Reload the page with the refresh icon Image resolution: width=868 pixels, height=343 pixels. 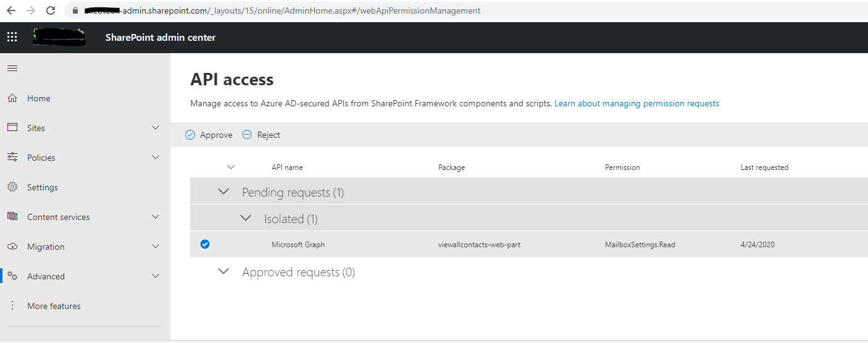pyautogui.click(x=51, y=11)
